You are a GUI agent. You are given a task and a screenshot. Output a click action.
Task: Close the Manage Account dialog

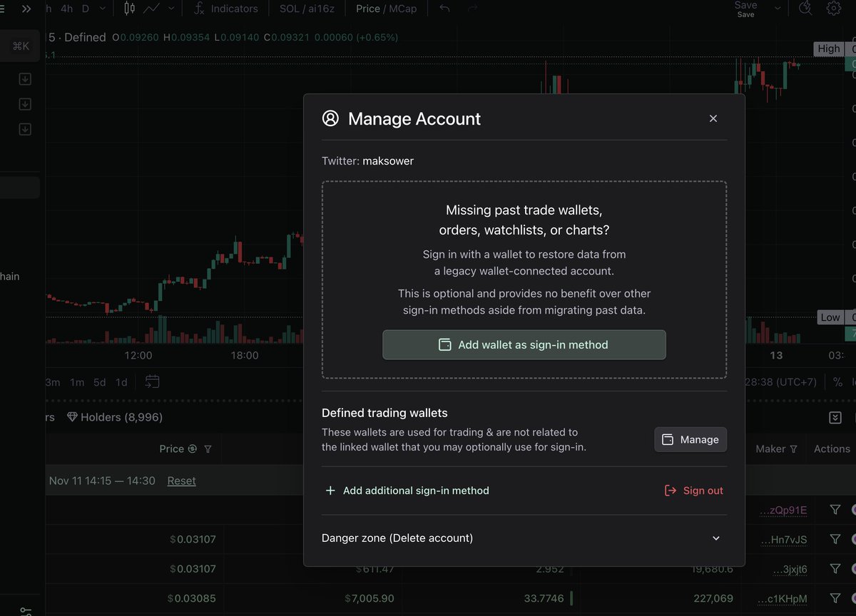point(713,118)
